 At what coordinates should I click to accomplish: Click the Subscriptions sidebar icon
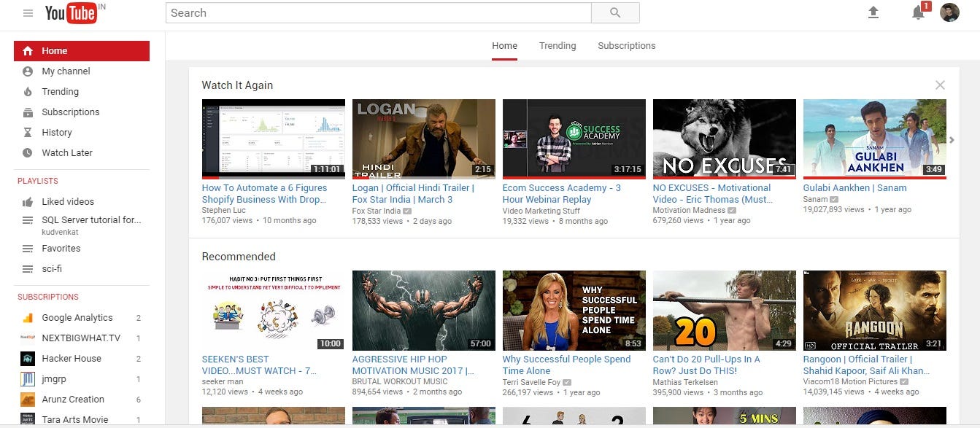[28, 112]
